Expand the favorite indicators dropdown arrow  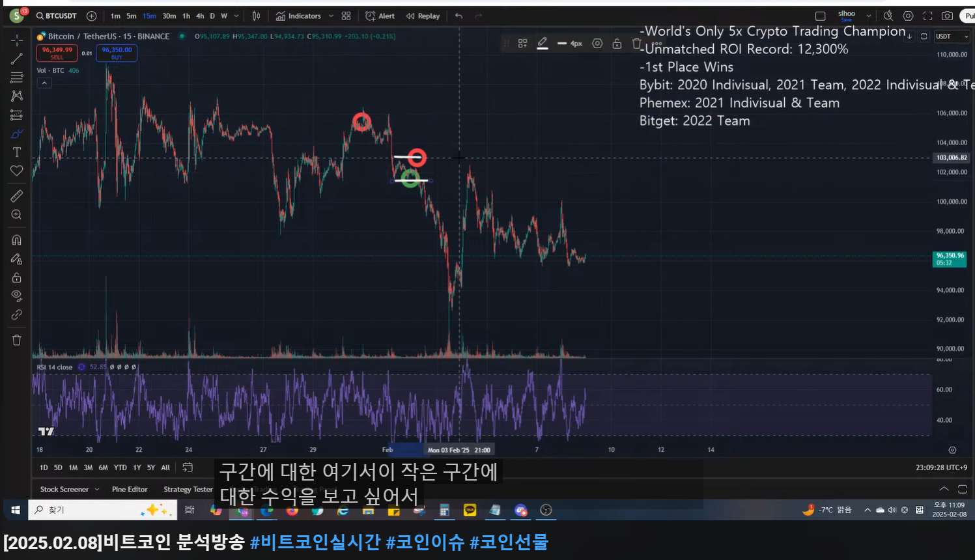(331, 16)
